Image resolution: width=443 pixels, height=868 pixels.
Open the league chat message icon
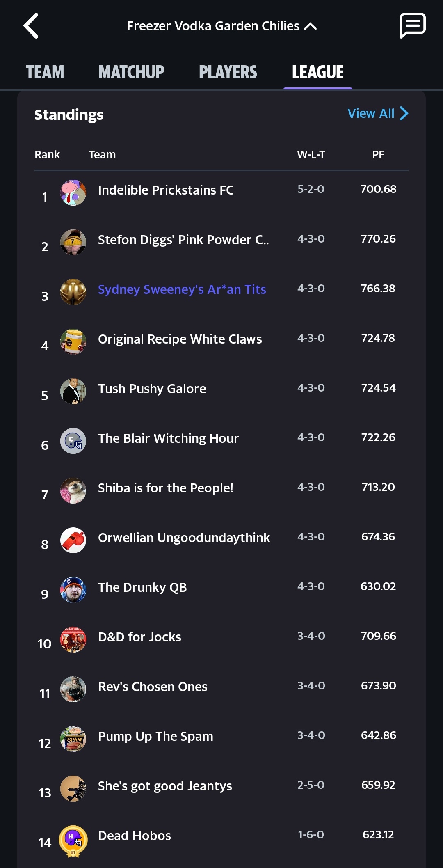(x=412, y=25)
